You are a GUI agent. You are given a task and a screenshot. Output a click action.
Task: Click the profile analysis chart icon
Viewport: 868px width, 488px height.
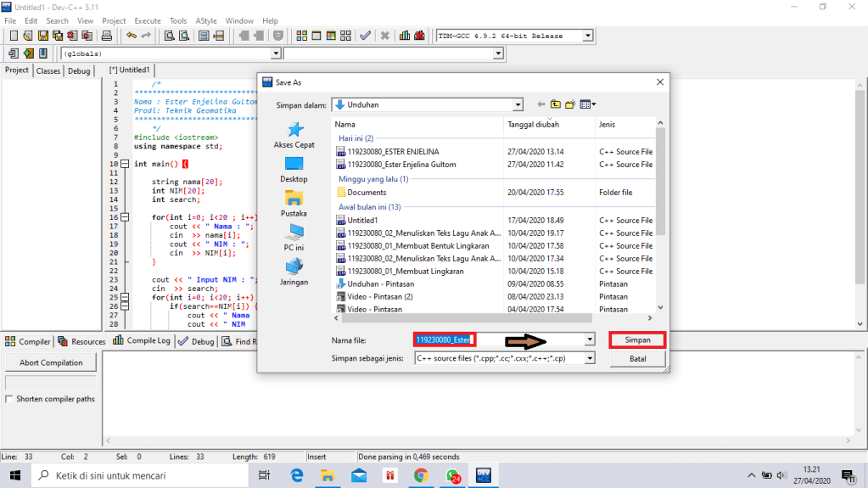406,36
